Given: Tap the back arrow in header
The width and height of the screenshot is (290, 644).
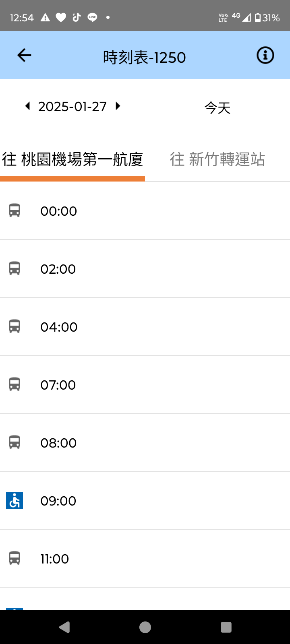Looking at the screenshot, I should (24, 55).
